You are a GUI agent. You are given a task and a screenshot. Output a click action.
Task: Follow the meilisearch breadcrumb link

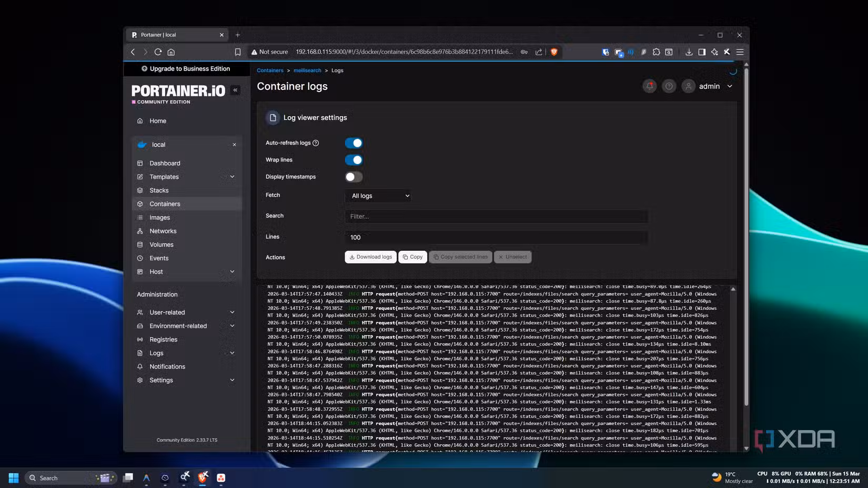tap(307, 70)
